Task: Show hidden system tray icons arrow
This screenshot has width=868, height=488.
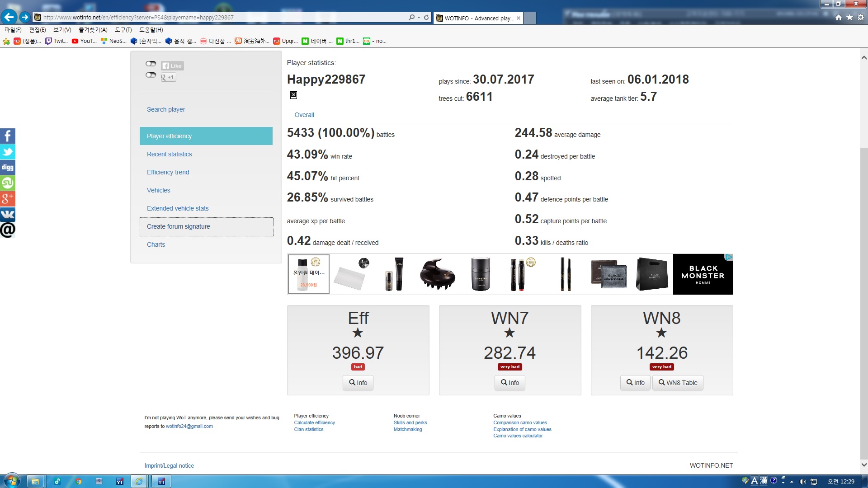Action: pyautogui.click(x=792, y=482)
